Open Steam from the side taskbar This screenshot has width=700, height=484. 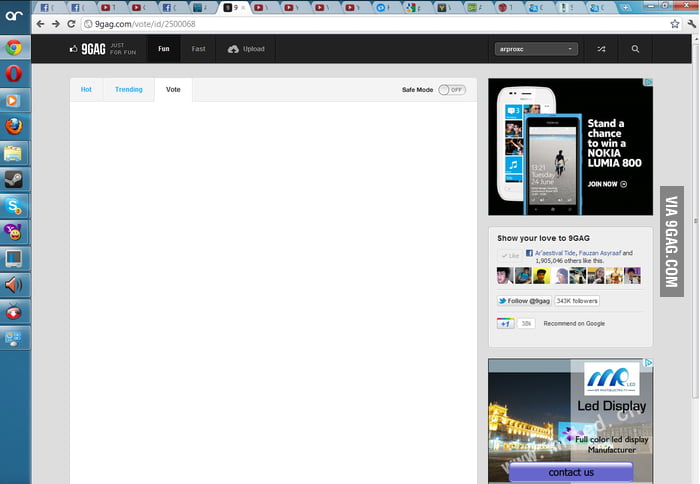pos(14,180)
